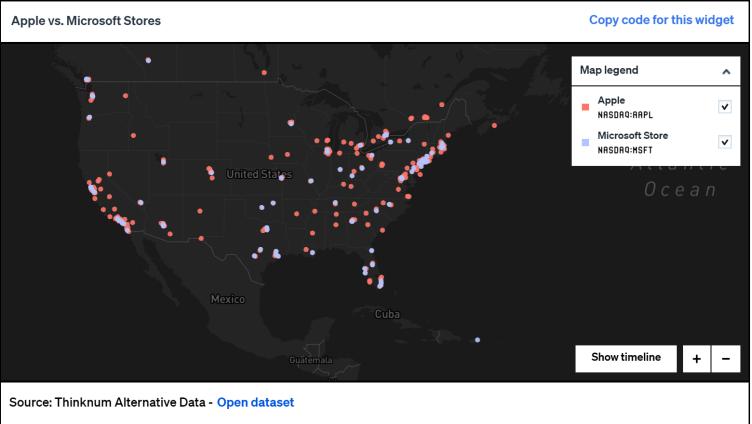Click the Guatemala map label
Viewport: 752px width, 424px height.
coord(311,360)
